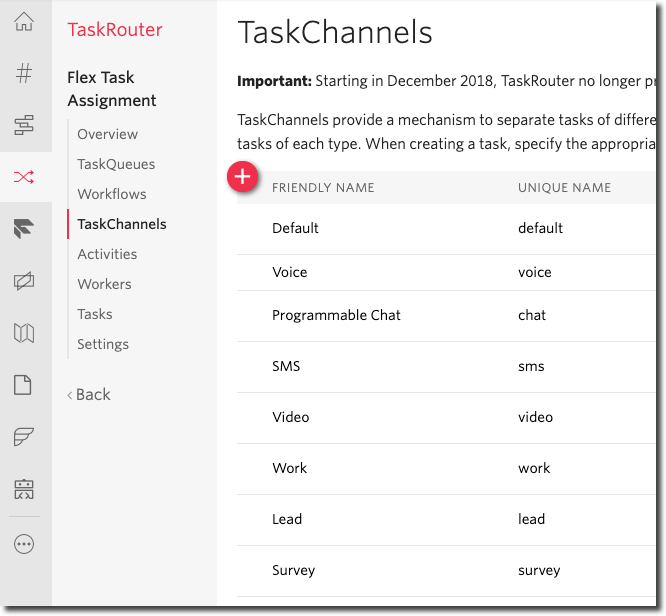The height and width of the screenshot is (616, 666).
Task: Click the unique name 'video' cell
Action: [x=535, y=418]
